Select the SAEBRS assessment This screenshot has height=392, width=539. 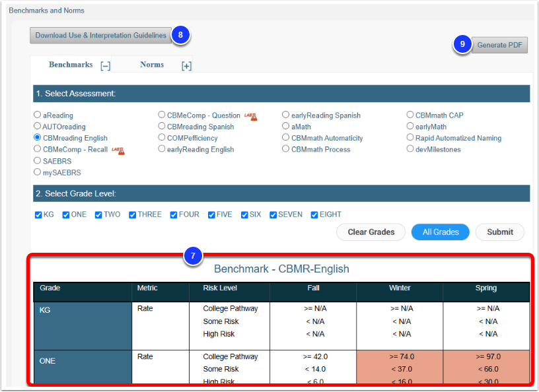pos(37,160)
